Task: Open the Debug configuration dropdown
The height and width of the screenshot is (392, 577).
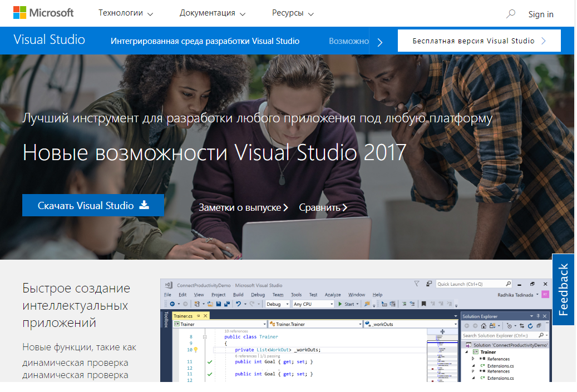Action: tap(277, 304)
